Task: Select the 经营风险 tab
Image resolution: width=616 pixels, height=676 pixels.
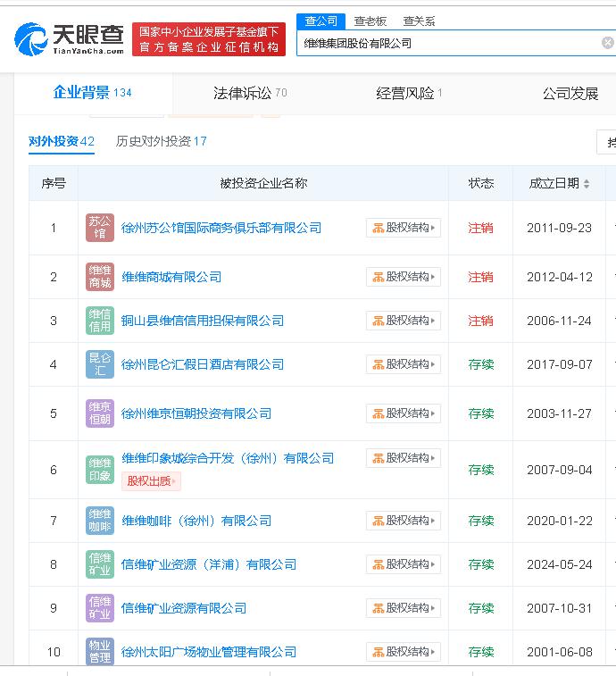Action: click(409, 93)
